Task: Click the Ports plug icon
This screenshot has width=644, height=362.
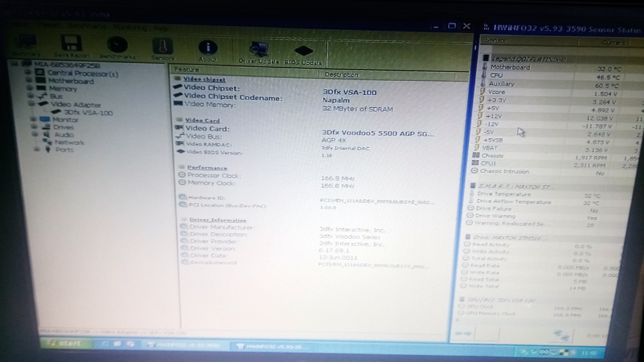Action: click(48, 149)
